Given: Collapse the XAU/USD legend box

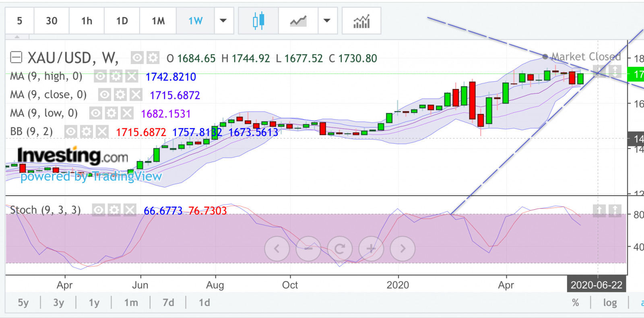Looking at the screenshot, I should [16, 58].
